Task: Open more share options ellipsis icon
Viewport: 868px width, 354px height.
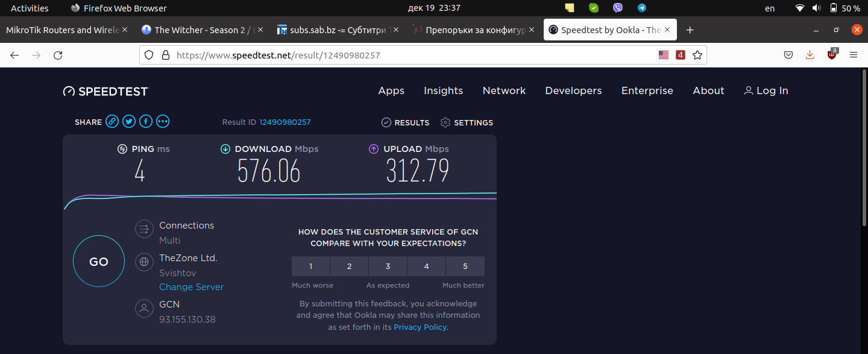Action: pos(163,122)
